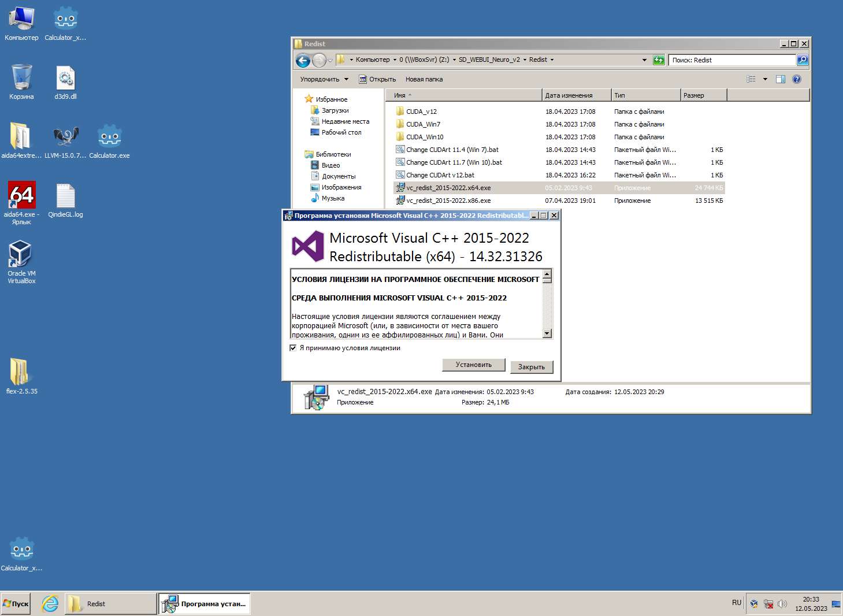Open the view options dropdown arrow

[x=765, y=79]
